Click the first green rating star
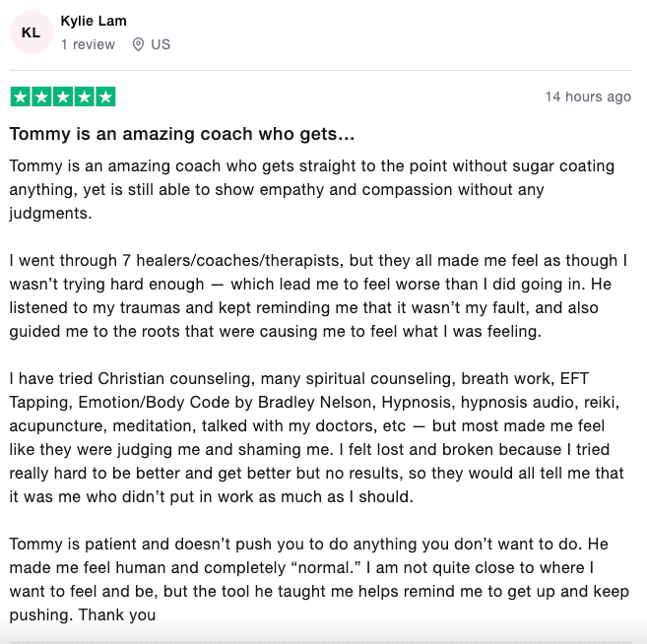Image resolution: width=647 pixels, height=644 pixels. (x=21, y=97)
